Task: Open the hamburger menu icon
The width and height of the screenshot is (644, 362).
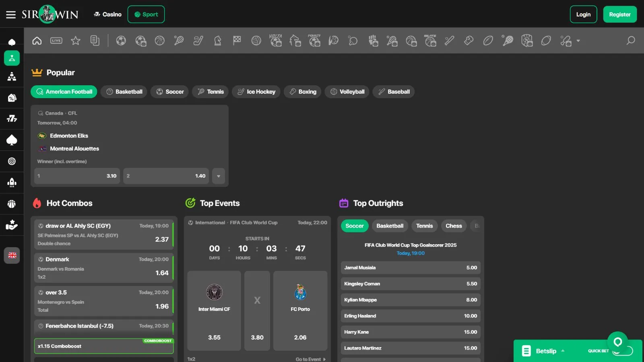Action: click(x=11, y=14)
